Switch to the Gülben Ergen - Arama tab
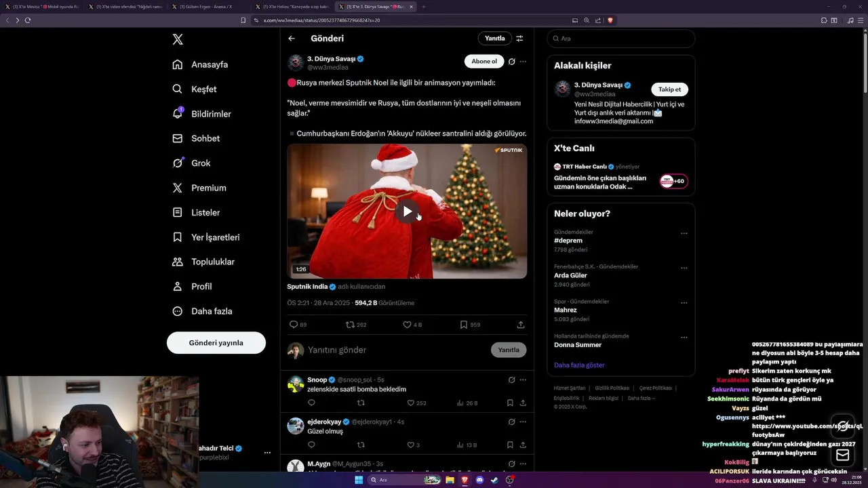 [206, 7]
